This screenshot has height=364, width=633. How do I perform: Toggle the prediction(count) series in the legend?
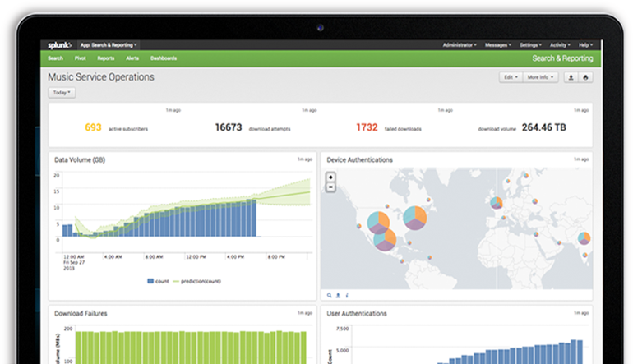point(197,281)
